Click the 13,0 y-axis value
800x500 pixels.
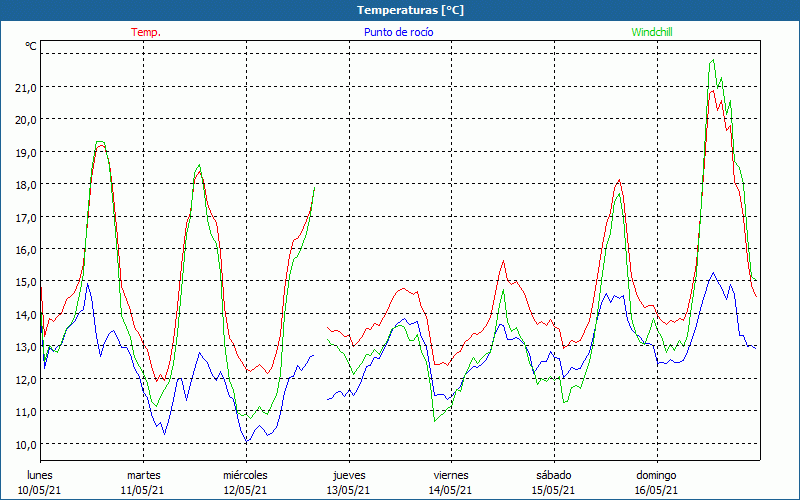coord(26,346)
